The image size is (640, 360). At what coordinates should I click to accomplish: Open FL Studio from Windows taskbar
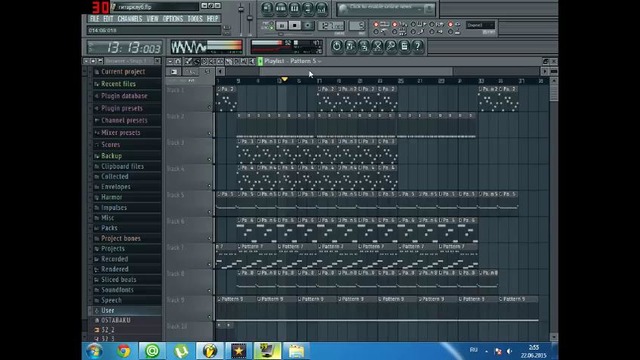point(210,351)
